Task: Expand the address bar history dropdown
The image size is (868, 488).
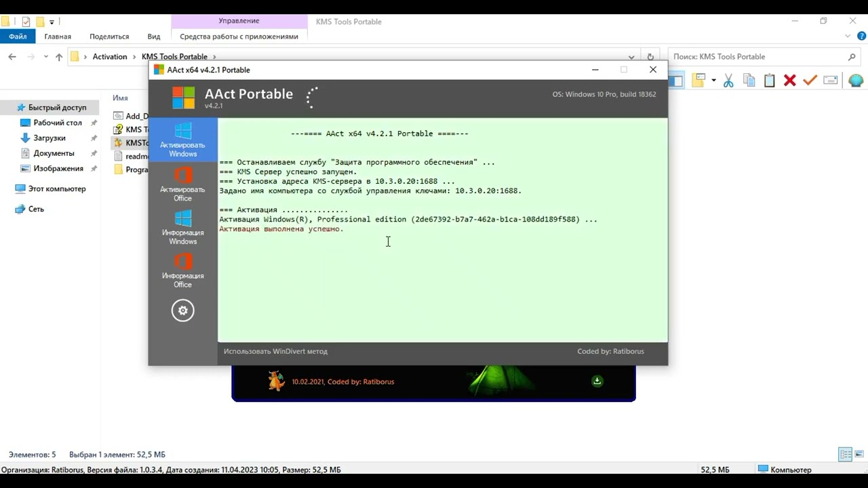Action: coord(632,57)
